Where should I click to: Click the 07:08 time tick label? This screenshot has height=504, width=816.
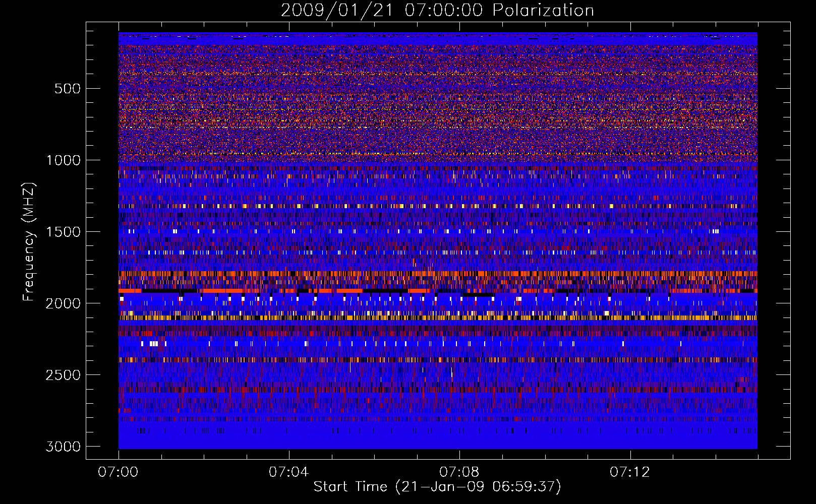[459, 472]
